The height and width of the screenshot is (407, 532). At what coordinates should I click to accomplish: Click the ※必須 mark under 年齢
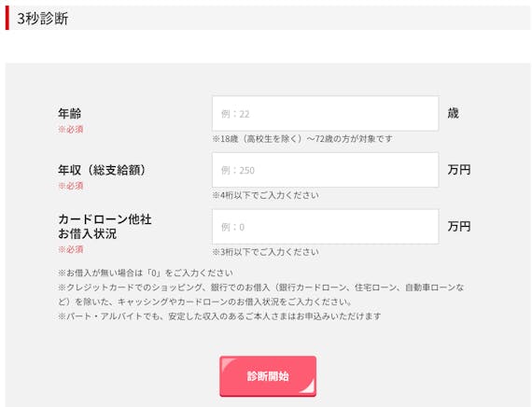click(x=71, y=130)
